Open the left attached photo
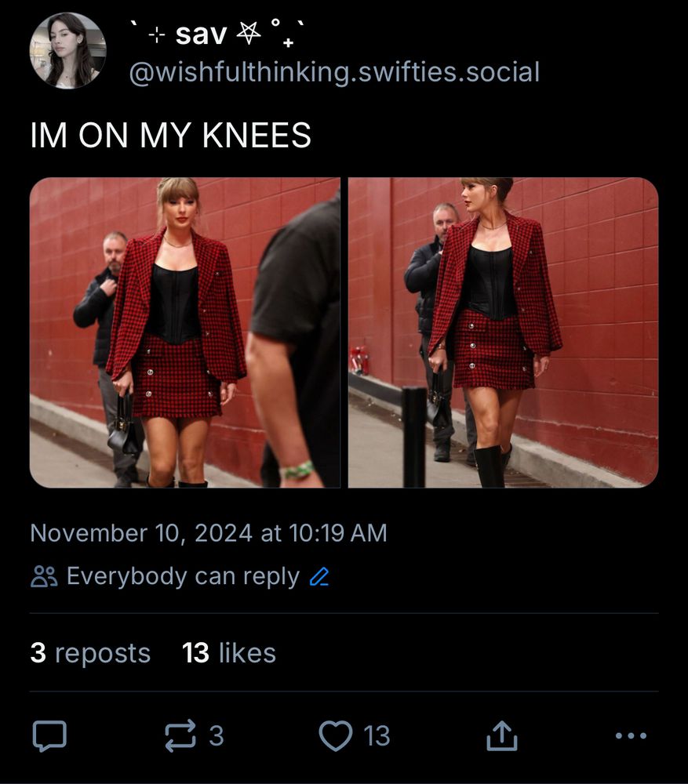Viewport: 688px width, 784px height. (185, 332)
